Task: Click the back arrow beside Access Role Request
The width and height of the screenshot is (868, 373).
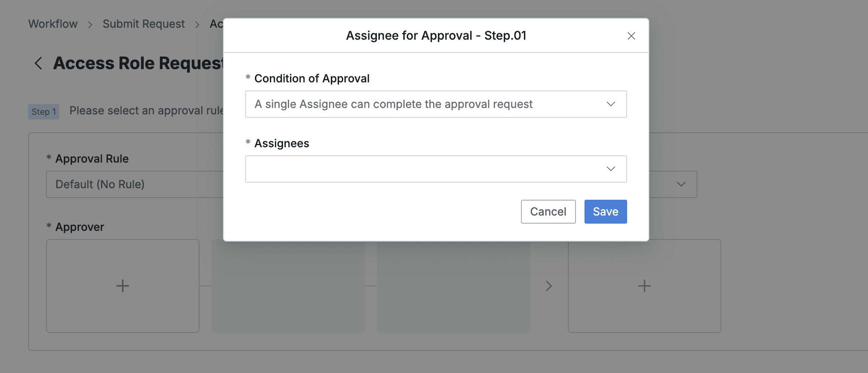Action: point(38,63)
